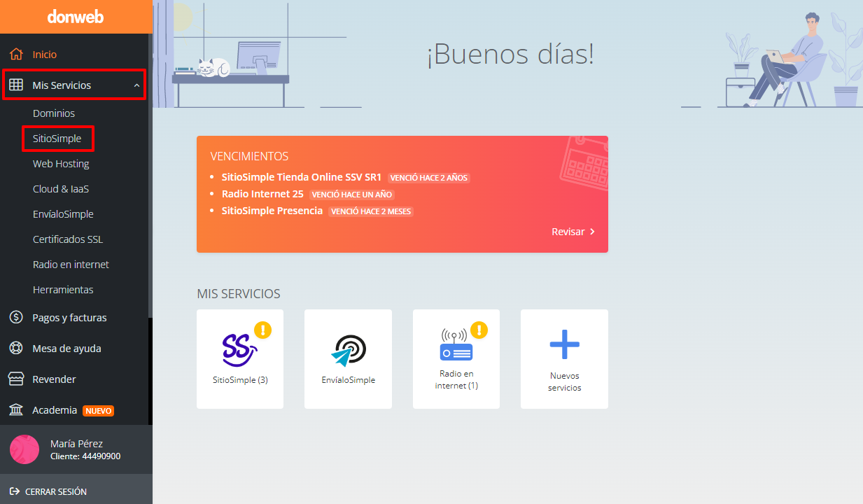Click the VENCIÓ HACE 2 AÑOS badge
The image size is (863, 504).
429,178
